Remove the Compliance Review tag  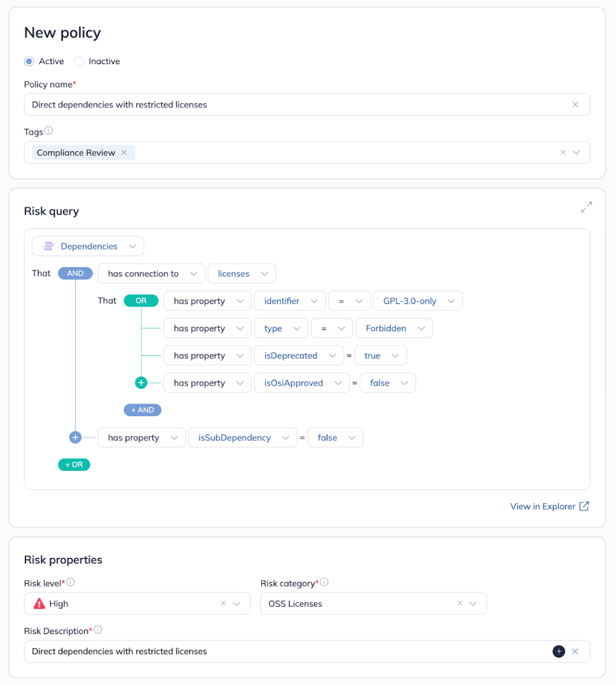click(x=124, y=153)
